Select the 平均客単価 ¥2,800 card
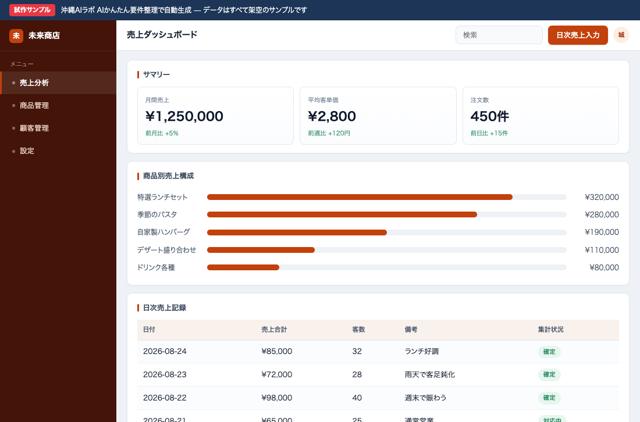Image resolution: width=640 pixels, height=422 pixels. [x=378, y=116]
